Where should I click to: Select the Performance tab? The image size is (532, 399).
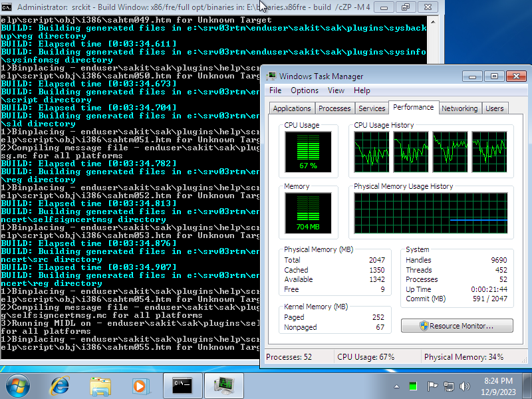click(x=413, y=107)
